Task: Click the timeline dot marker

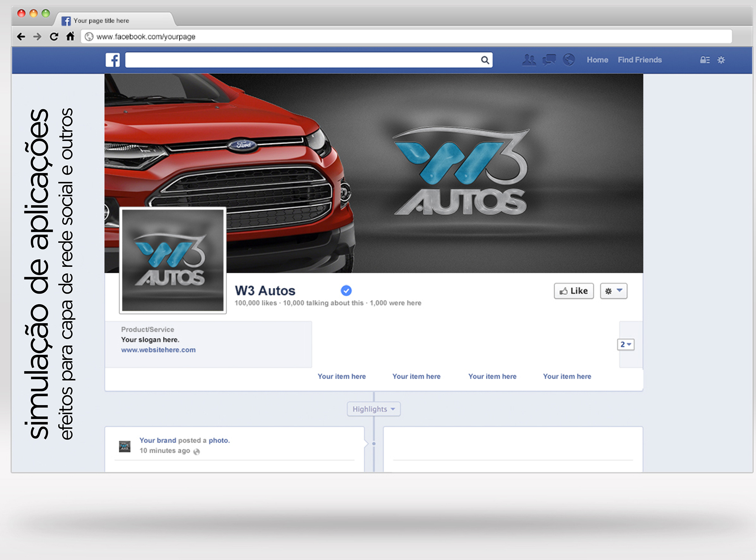Action: click(x=374, y=444)
